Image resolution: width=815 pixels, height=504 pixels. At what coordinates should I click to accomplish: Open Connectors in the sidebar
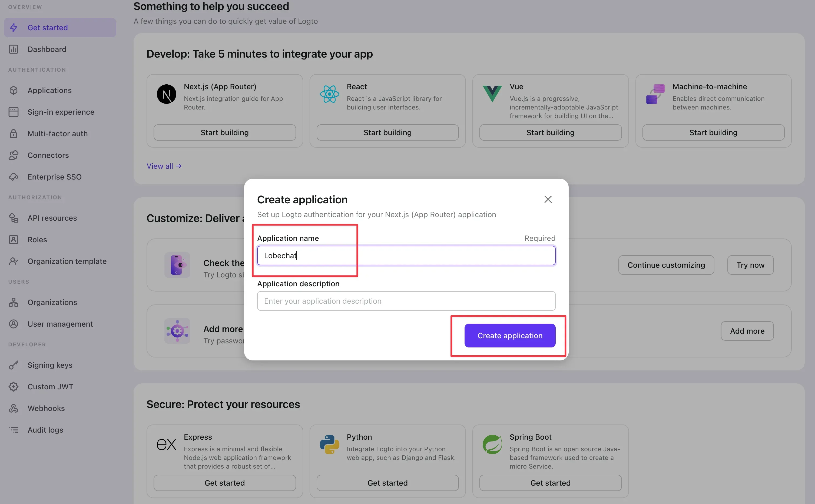(60, 155)
